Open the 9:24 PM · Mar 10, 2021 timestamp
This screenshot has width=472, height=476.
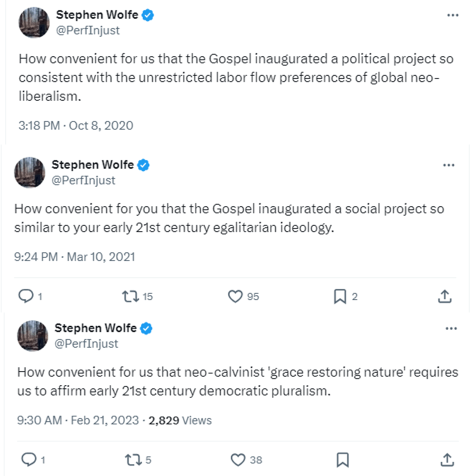point(74,257)
